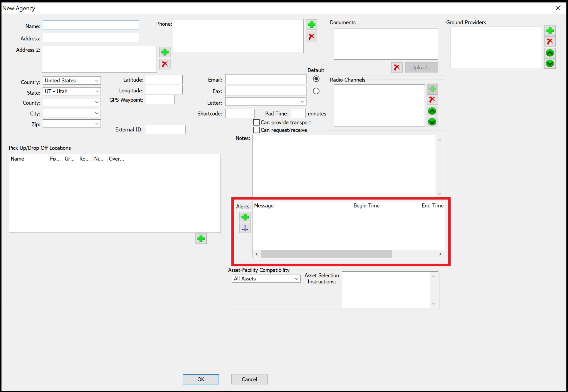Click into the External ID field
Screen dimensions: 568x392
tap(165, 129)
